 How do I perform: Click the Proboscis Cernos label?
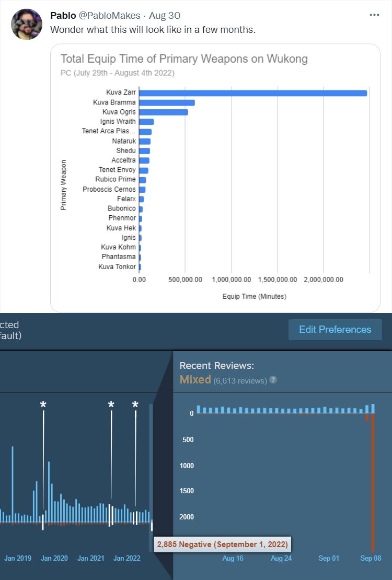(109, 189)
